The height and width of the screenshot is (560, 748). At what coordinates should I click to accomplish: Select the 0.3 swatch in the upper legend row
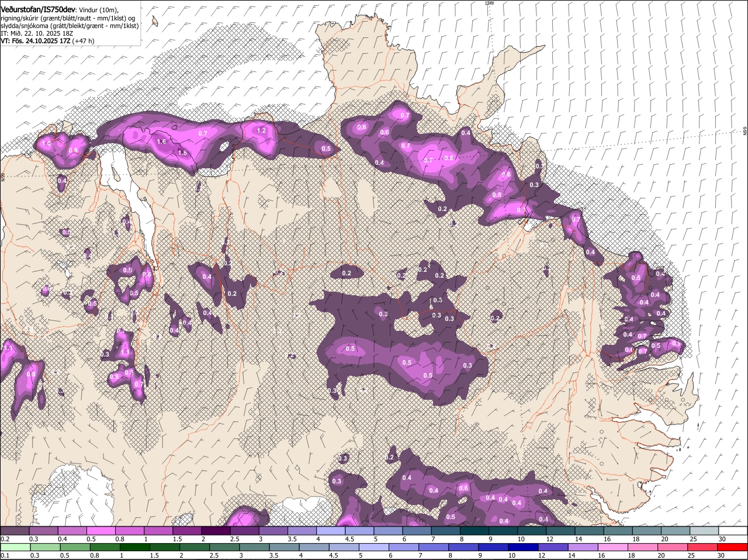point(43,531)
